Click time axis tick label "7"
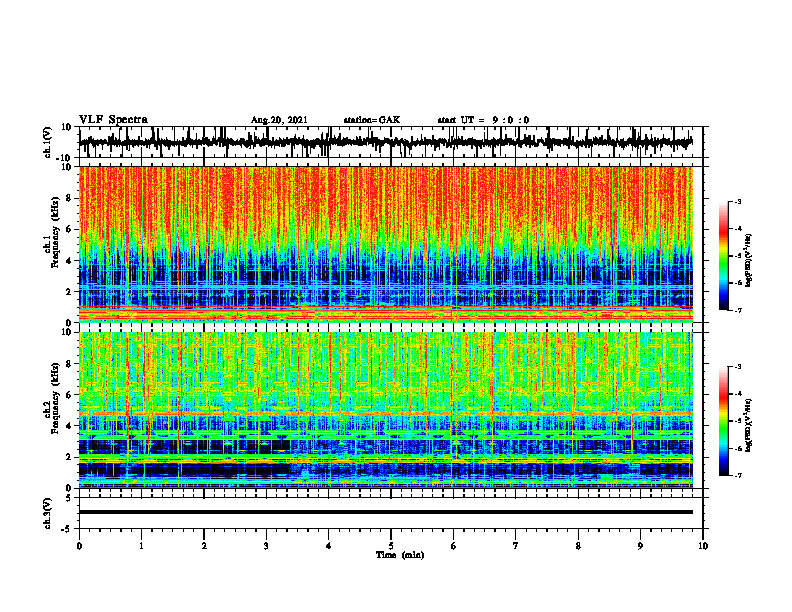The width and height of the screenshot is (792, 612). [x=516, y=546]
